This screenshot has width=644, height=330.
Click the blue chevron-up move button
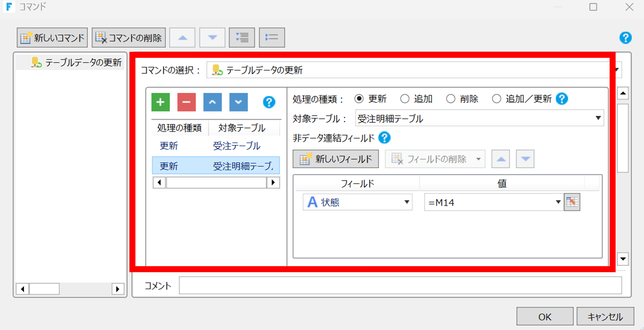click(x=212, y=102)
